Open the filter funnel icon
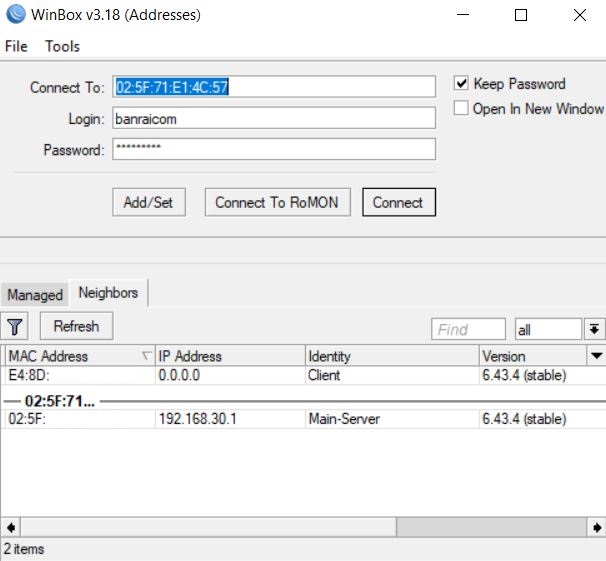This screenshot has width=606, height=561. [15, 326]
